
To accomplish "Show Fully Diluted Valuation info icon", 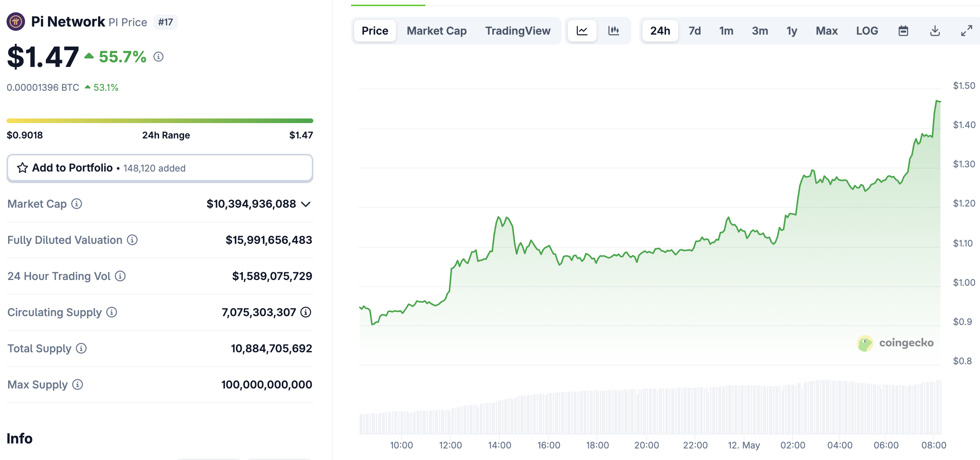I will 132,240.
